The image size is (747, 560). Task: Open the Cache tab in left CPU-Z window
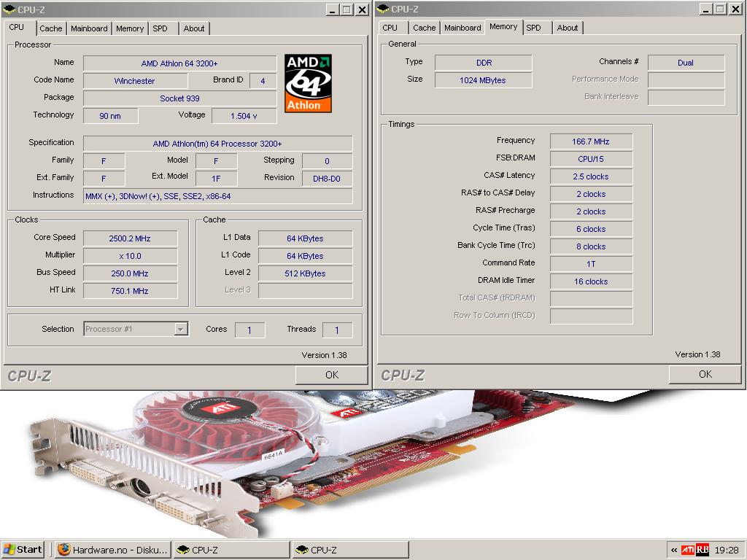click(51, 28)
